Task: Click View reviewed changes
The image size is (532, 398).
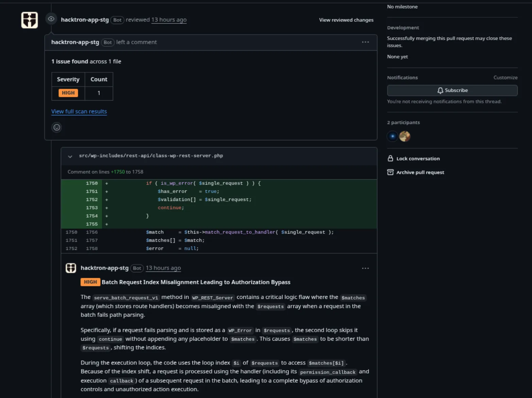Action: click(346, 20)
